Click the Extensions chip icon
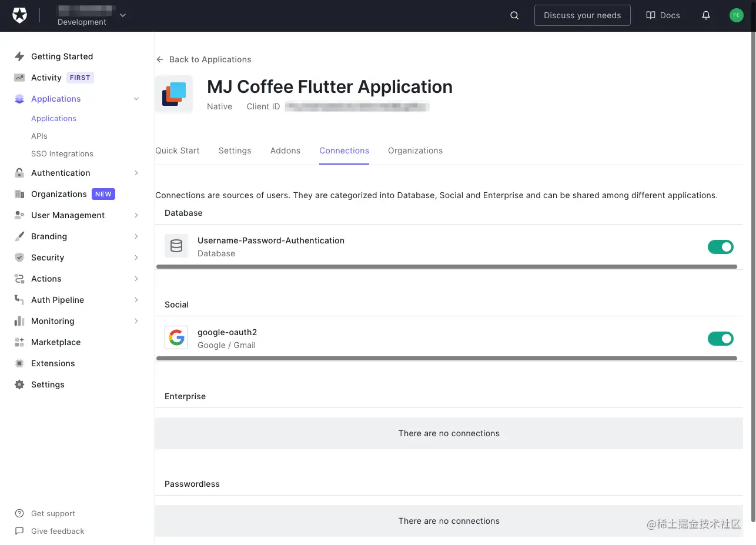 click(19, 363)
